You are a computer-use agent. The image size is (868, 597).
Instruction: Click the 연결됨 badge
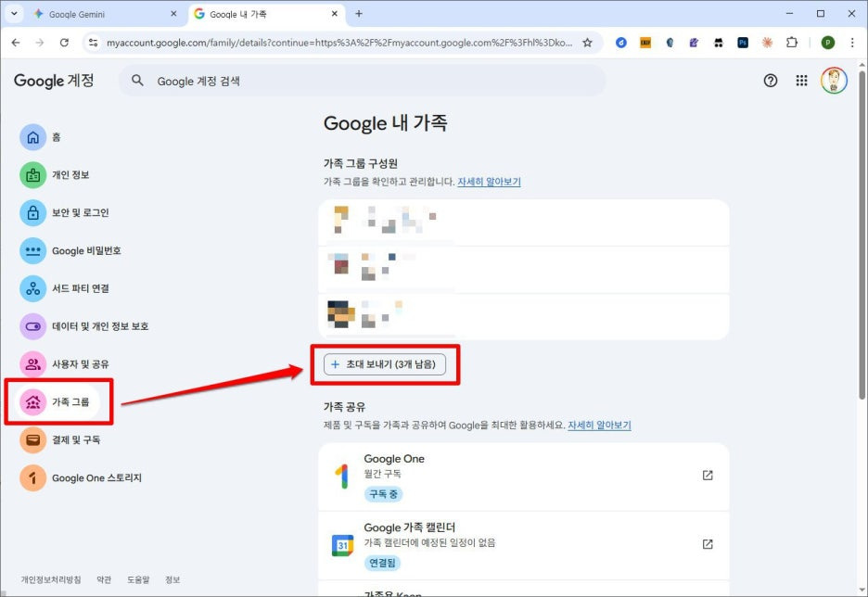pos(382,563)
